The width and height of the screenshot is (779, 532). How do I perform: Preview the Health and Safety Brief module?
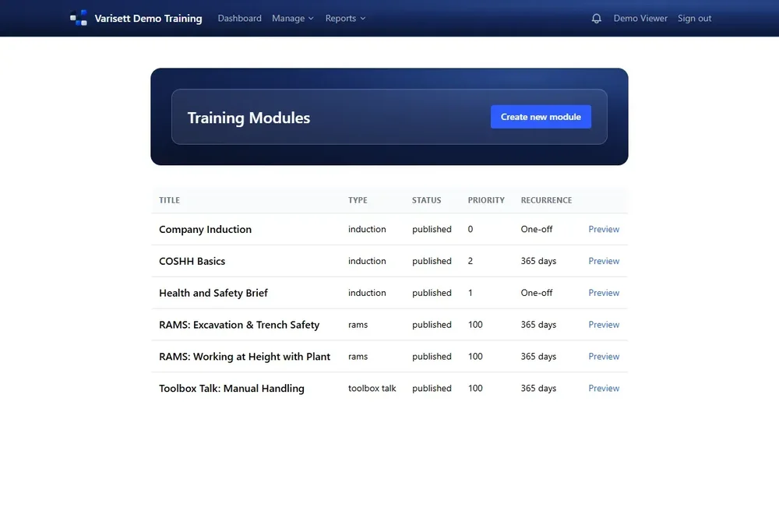[x=604, y=293]
